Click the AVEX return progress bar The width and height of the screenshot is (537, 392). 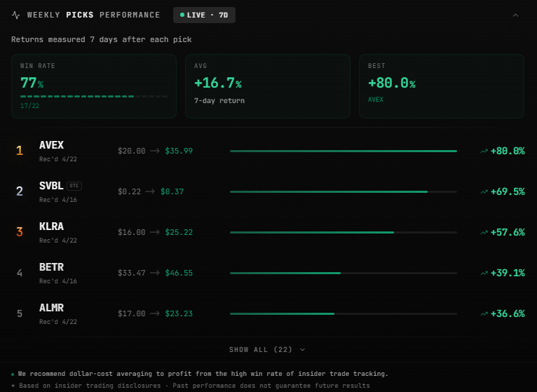tap(343, 151)
